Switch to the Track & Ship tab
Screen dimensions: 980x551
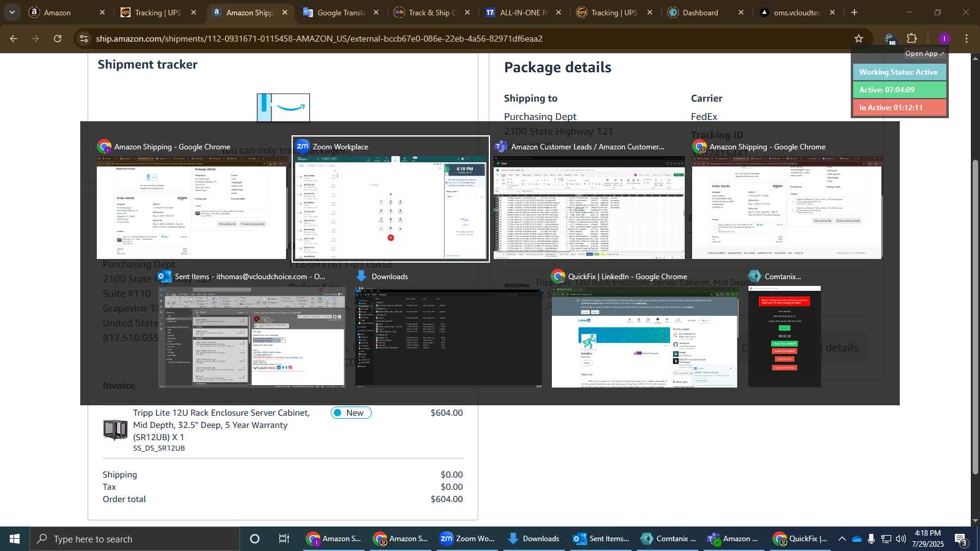(x=432, y=12)
